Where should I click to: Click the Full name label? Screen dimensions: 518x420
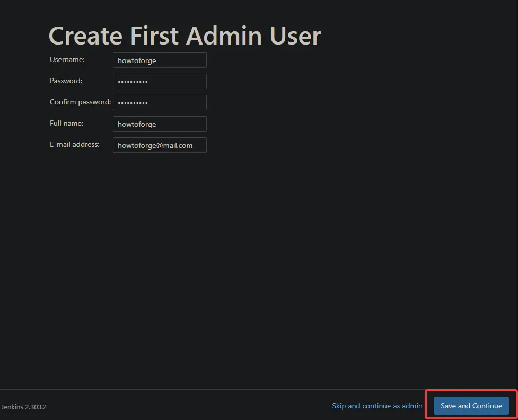(66, 123)
